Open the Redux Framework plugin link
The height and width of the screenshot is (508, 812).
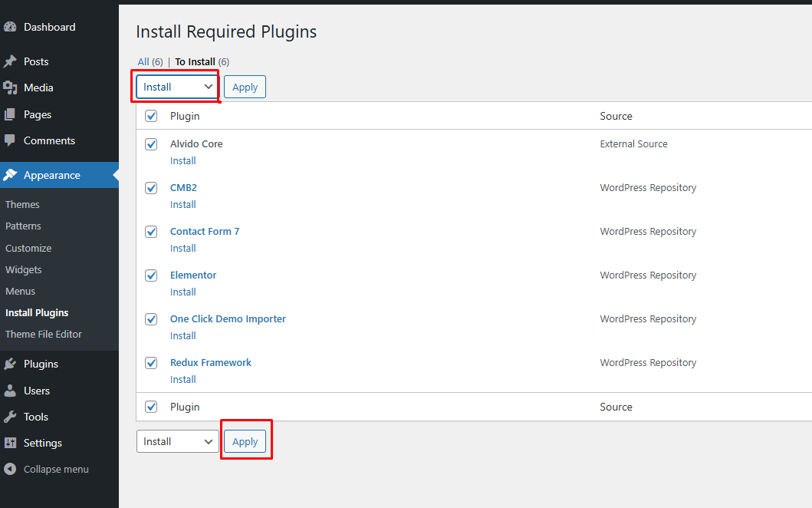211,363
